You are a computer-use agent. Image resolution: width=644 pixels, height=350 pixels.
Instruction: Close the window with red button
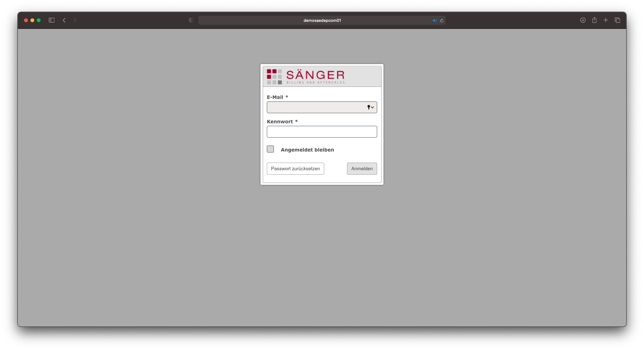coord(26,20)
